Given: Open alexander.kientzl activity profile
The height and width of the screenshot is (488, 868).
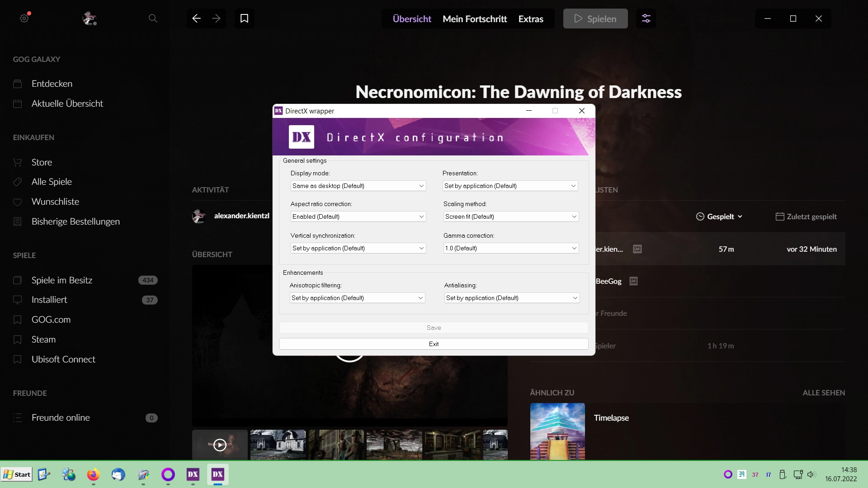Looking at the screenshot, I should [x=241, y=216].
